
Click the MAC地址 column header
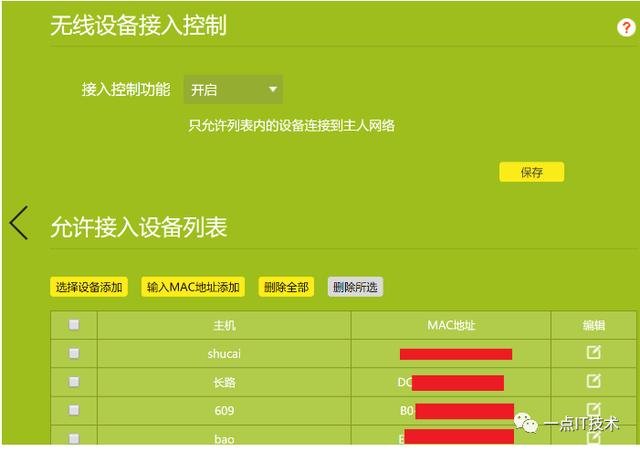click(x=451, y=325)
